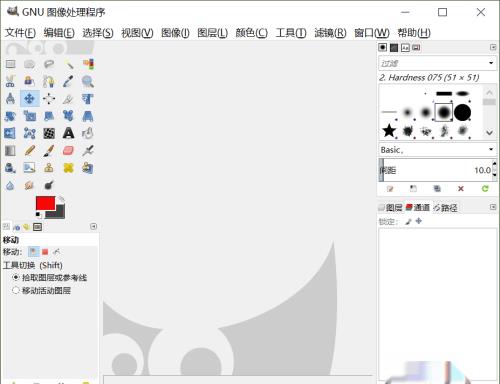
Task: Choose the Pencil tool
Action: coord(30,150)
